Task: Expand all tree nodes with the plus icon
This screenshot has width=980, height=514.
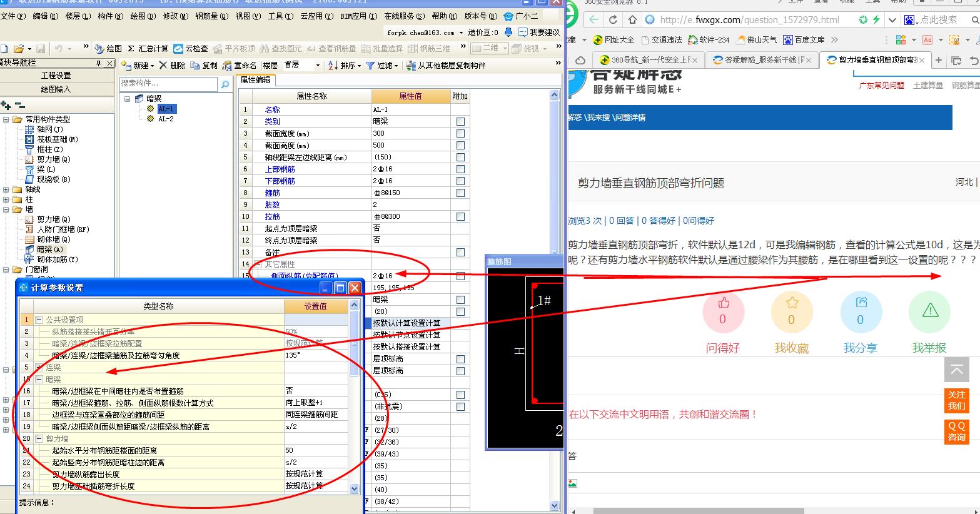Action: click(x=6, y=106)
